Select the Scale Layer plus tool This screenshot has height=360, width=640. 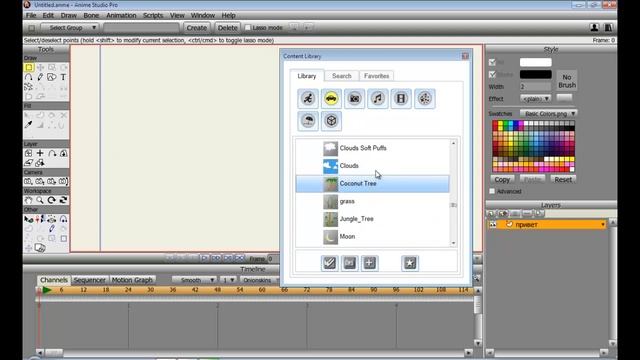click(x=40, y=153)
